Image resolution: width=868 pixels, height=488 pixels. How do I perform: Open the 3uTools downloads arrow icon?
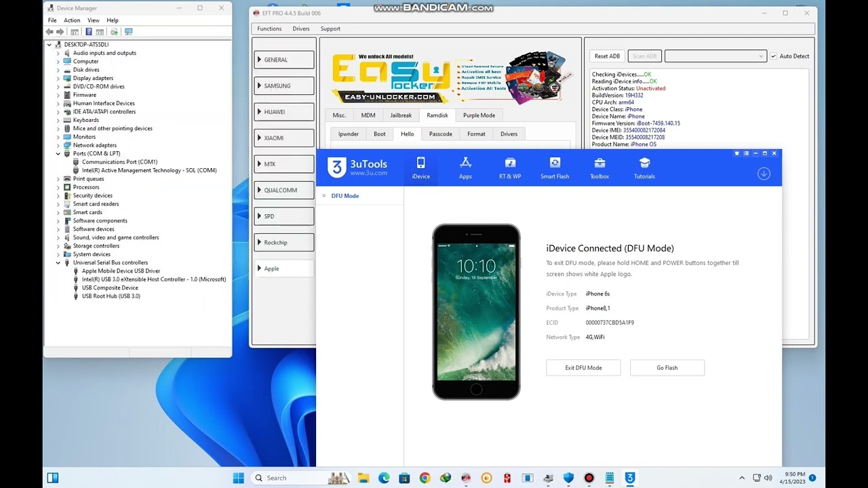(x=764, y=174)
